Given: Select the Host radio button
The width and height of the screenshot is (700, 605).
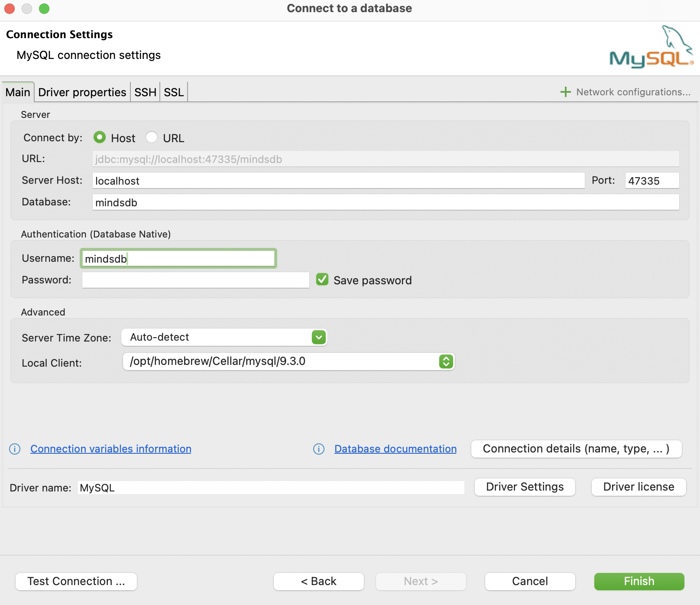Looking at the screenshot, I should tap(100, 137).
